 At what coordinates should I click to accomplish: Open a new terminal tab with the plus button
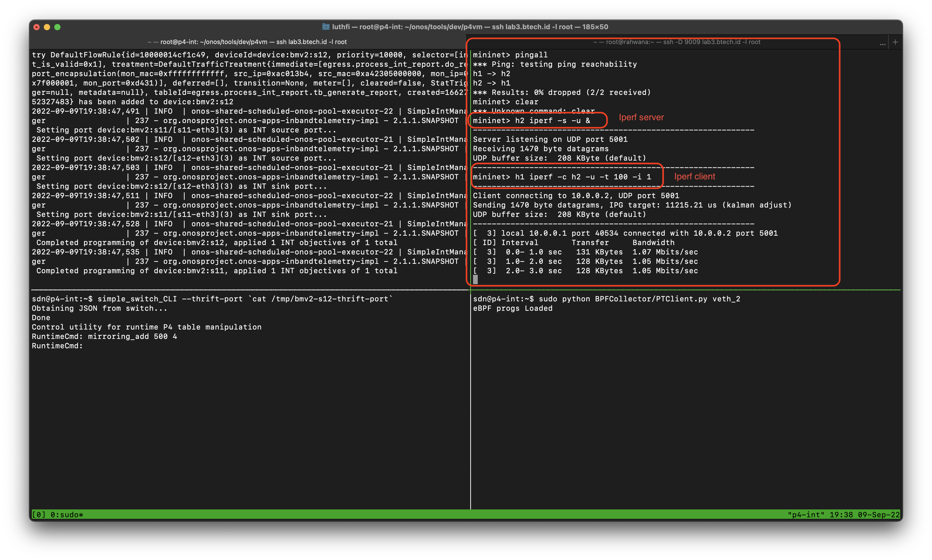pyautogui.click(x=895, y=42)
